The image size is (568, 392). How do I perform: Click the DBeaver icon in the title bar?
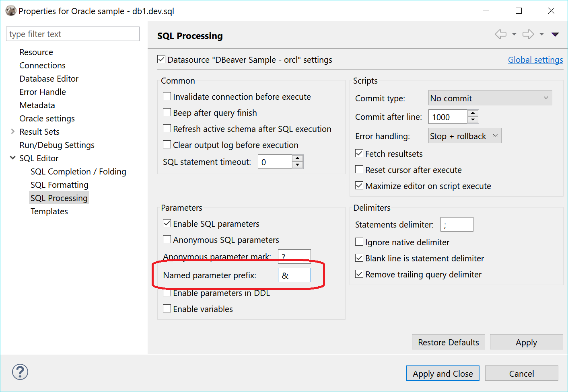10,10
